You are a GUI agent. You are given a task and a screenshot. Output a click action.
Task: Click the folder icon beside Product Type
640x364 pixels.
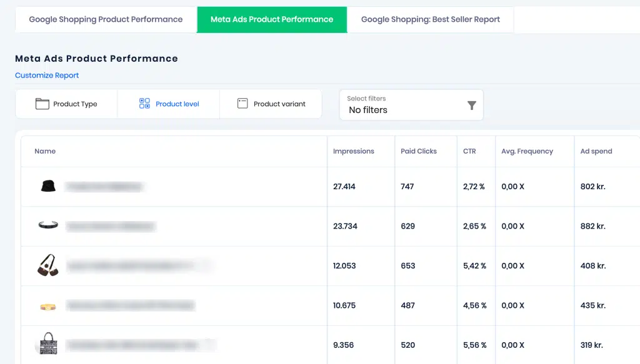pyautogui.click(x=42, y=104)
